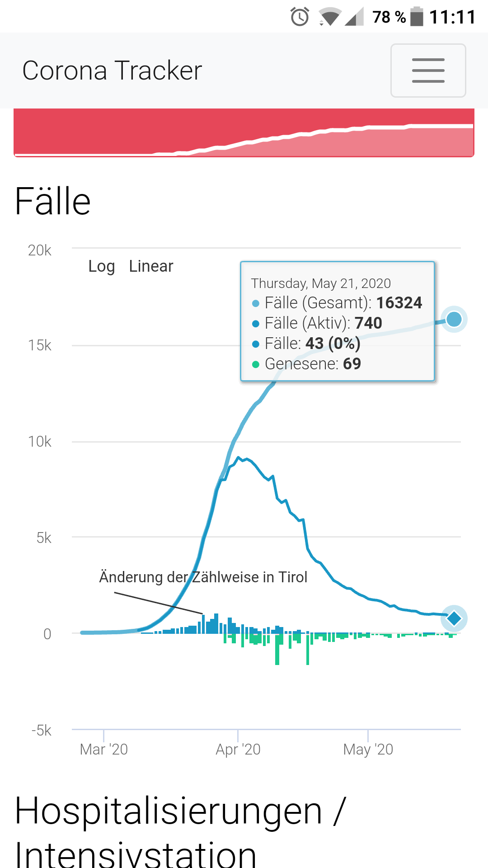Select the Apr '20 axis label

238,749
